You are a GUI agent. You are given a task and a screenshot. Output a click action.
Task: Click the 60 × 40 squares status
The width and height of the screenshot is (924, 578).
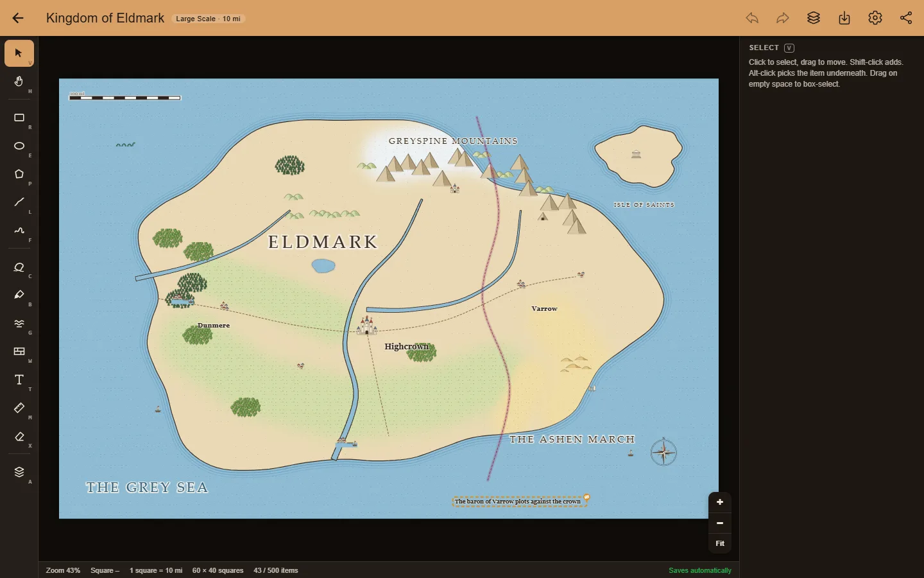pos(218,570)
